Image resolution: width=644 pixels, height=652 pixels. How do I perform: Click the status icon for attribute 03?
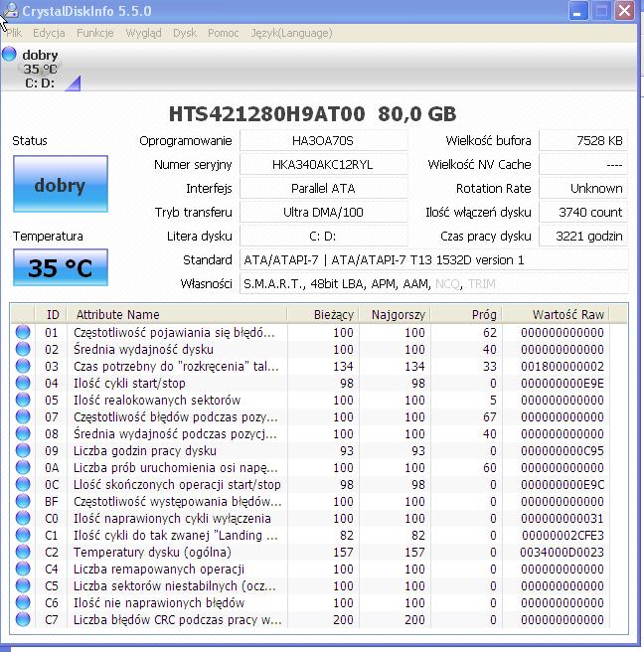(x=23, y=366)
